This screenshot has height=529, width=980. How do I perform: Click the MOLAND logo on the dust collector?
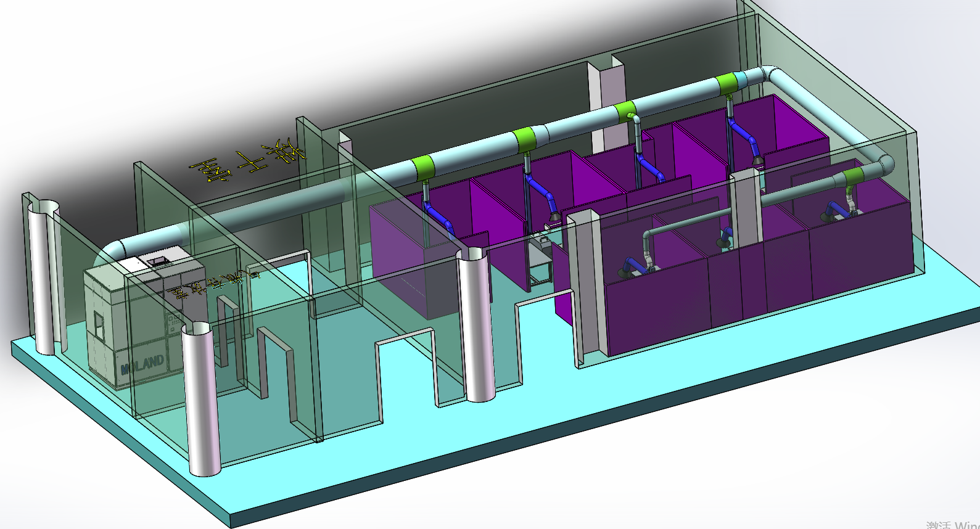(142, 364)
